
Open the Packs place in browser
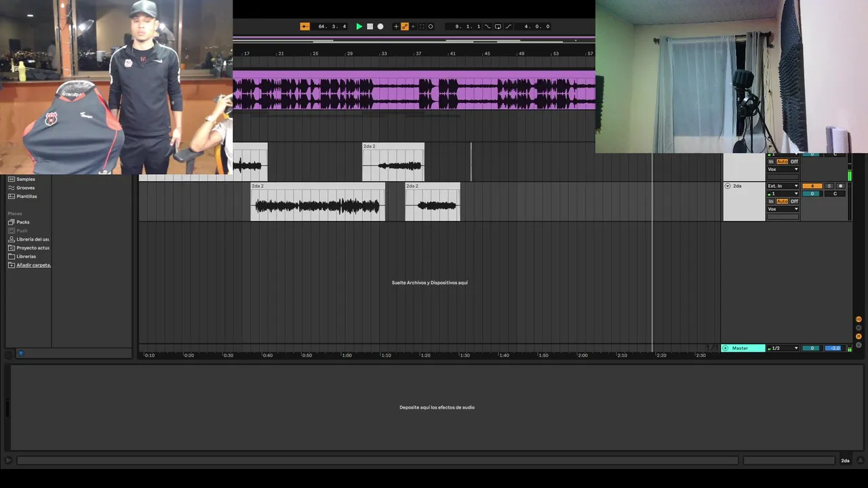pyautogui.click(x=23, y=222)
